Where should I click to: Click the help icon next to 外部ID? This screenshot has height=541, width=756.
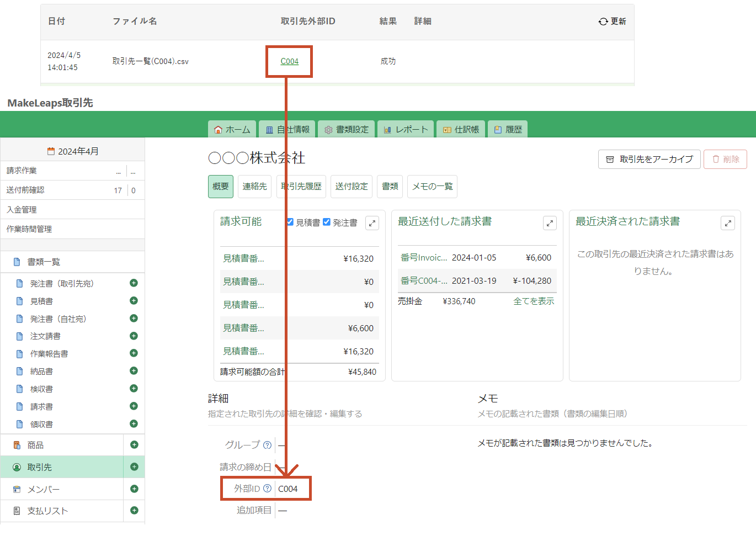(x=268, y=489)
